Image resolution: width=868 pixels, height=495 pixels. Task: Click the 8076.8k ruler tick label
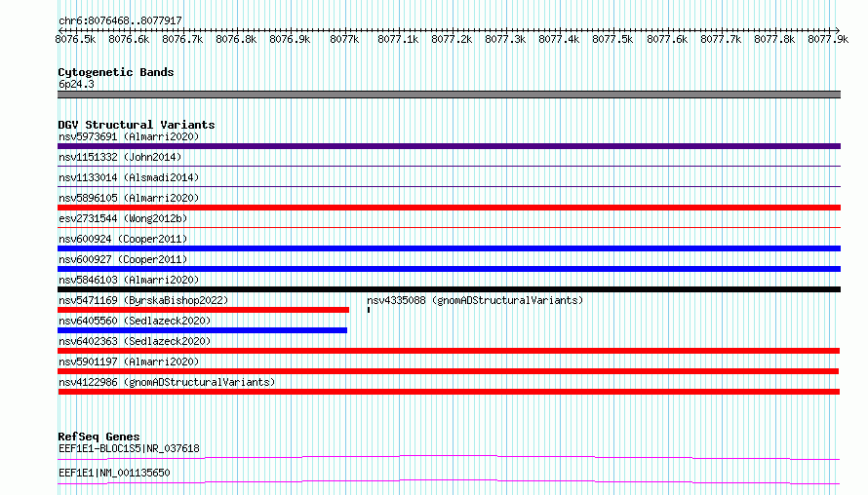(x=236, y=39)
